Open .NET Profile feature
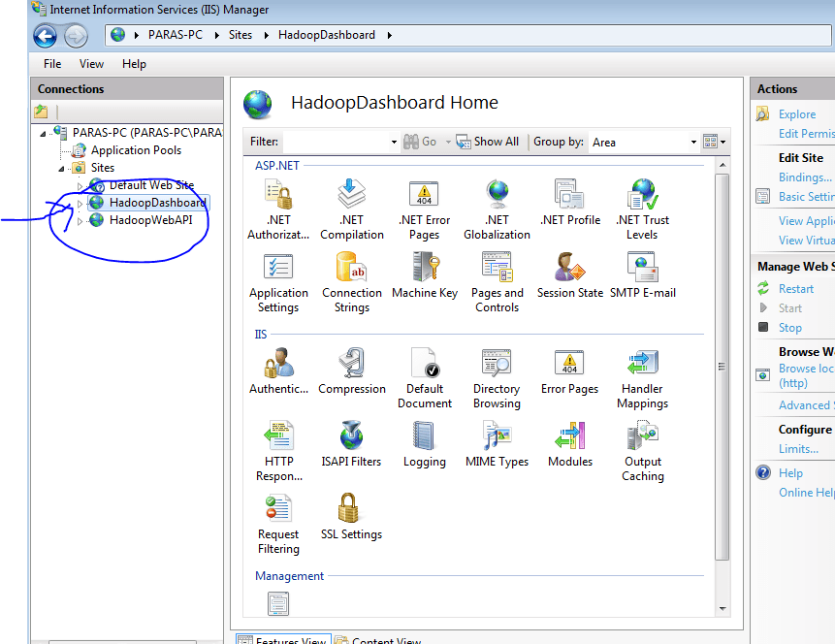The image size is (835, 644). (570, 203)
